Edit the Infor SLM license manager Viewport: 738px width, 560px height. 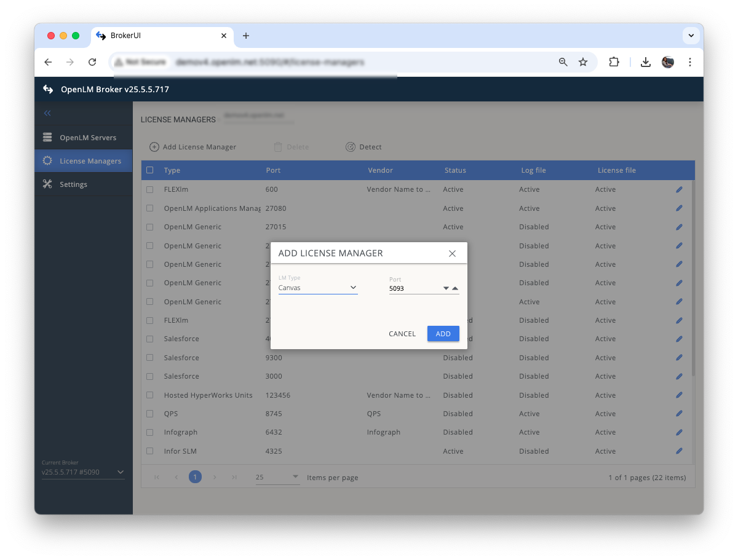678,451
